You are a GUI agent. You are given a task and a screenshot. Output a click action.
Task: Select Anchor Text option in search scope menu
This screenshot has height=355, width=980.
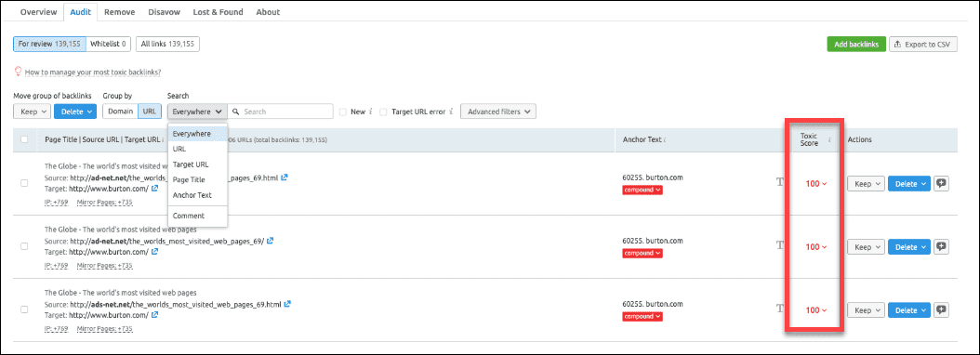(x=197, y=195)
